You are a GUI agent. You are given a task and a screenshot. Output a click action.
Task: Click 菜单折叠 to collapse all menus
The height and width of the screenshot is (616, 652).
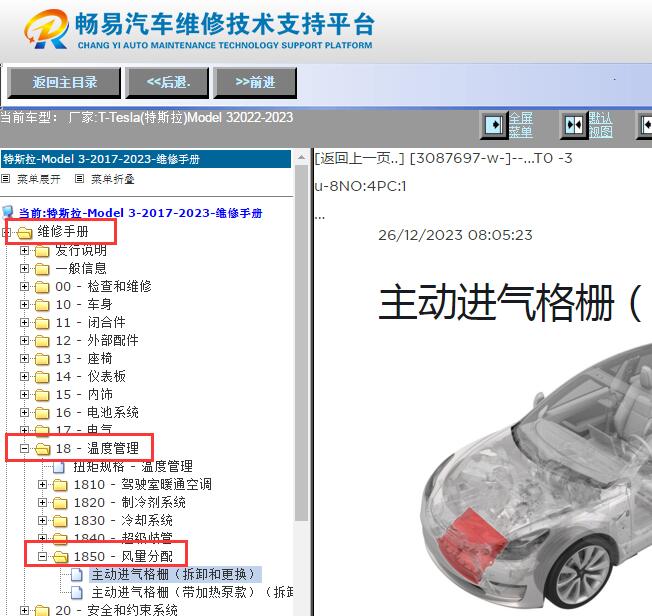pyautogui.click(x=113, y=179)
